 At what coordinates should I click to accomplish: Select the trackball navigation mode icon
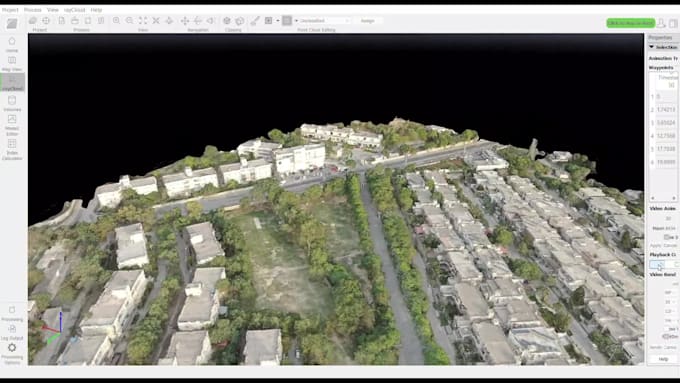[198, 20]
